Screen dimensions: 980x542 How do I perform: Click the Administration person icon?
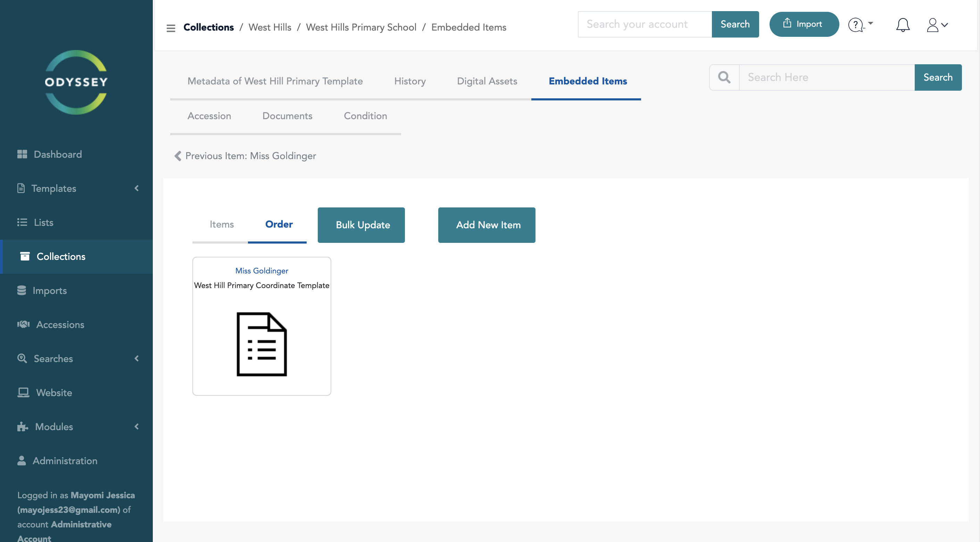(x=22, y=461)
